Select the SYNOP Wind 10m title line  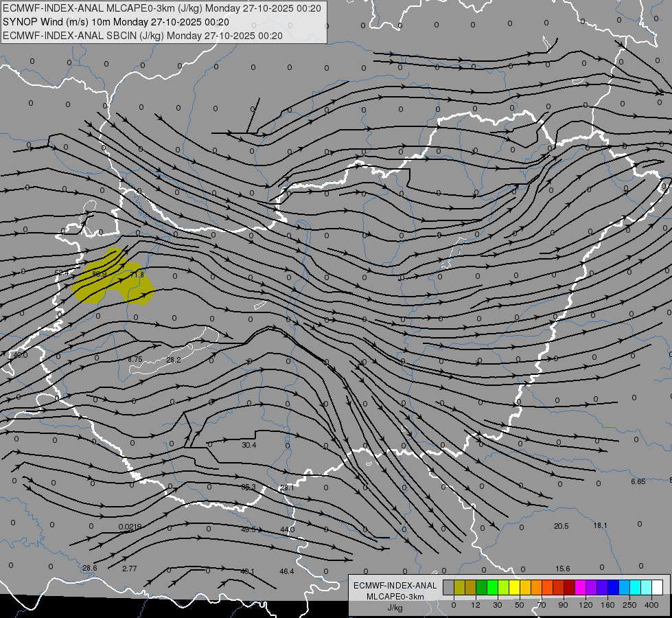tap(116, 22)
